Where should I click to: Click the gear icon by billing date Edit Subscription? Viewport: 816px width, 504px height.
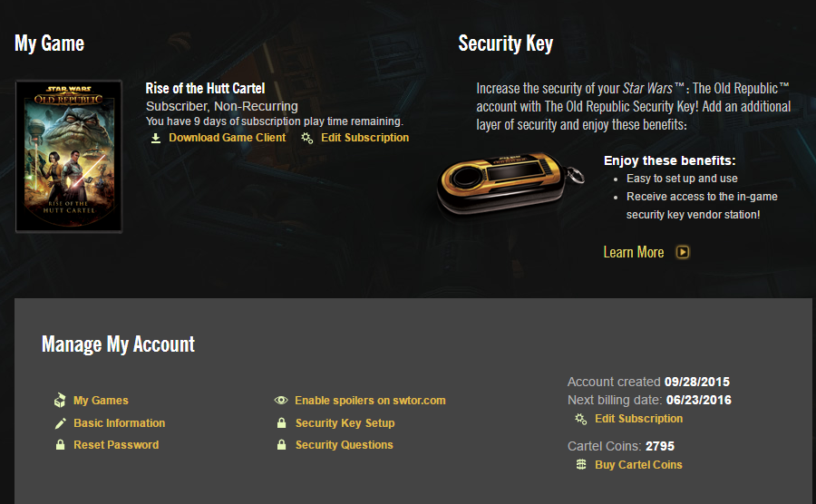pyautogui.click(x=581, y=419)
